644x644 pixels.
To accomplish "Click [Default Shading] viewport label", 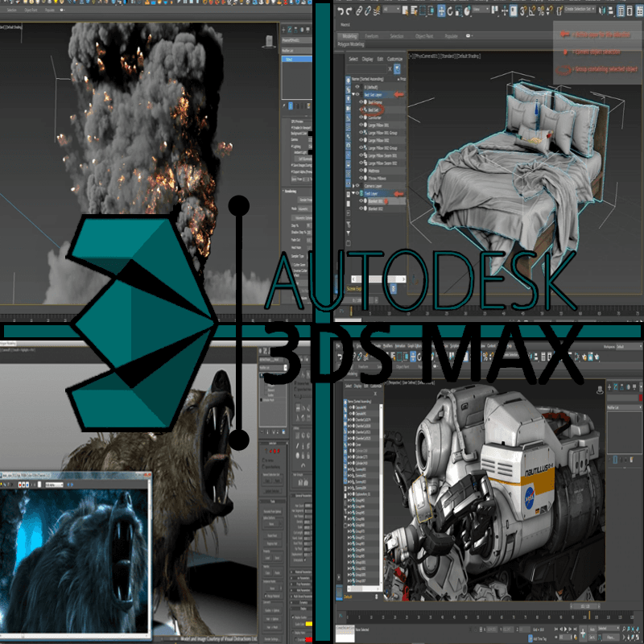I will point(469,56).
